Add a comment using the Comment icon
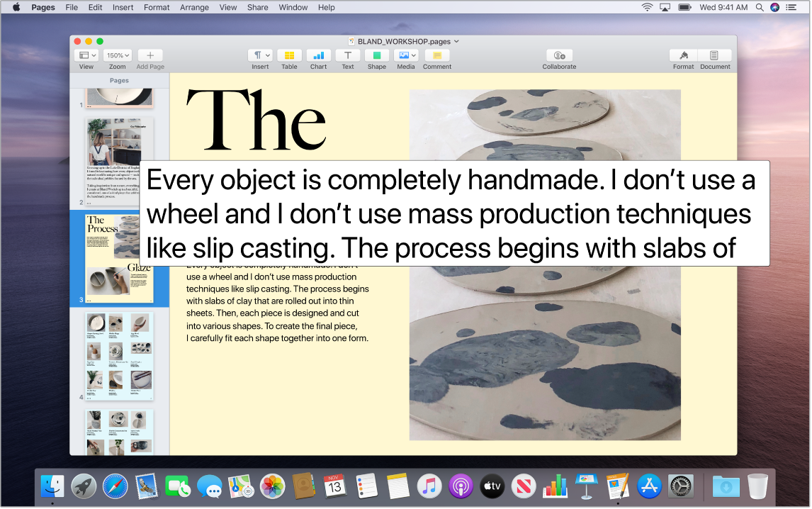This screenshot has width=812, height=509. [x=436, y=55]
